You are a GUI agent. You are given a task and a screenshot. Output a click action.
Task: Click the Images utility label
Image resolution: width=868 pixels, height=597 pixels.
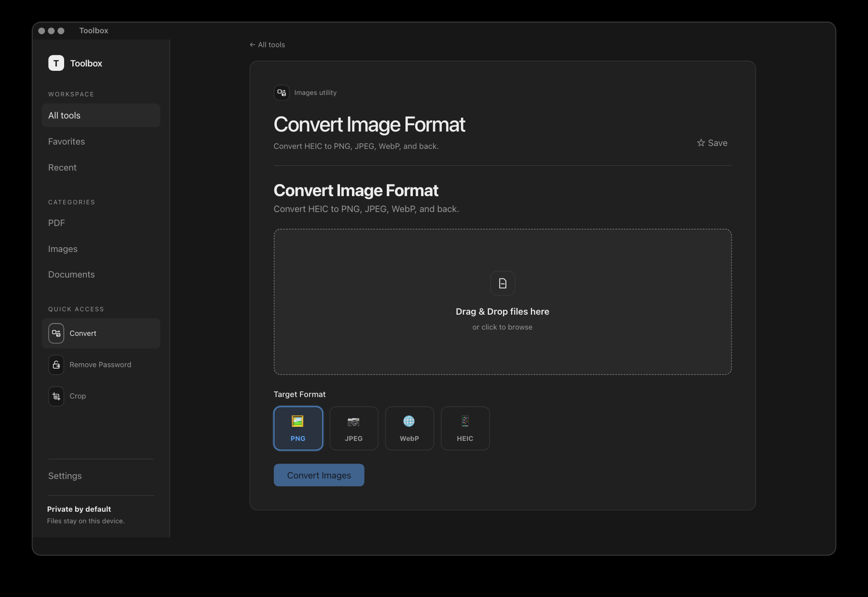(315, 93)
